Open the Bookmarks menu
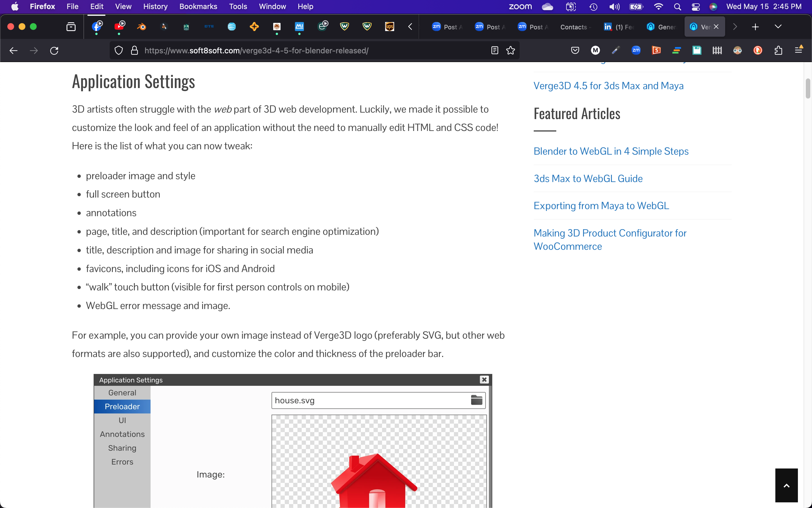812x508 pixels. [x=198, y=6]
